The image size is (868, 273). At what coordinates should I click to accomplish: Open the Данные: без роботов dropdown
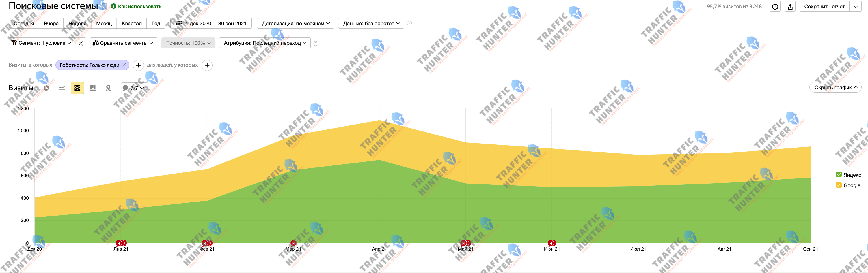point(371,23)
